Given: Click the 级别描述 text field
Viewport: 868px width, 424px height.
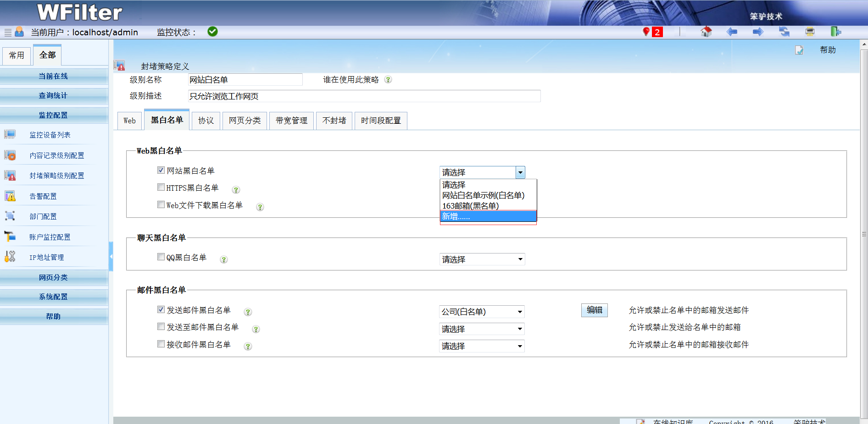Looking at the screenshot, I should click(364, 96).
